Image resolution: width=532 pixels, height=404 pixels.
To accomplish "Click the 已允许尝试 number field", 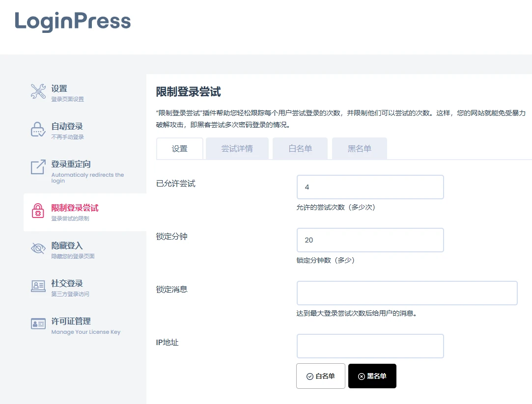I will click(370, 187).
